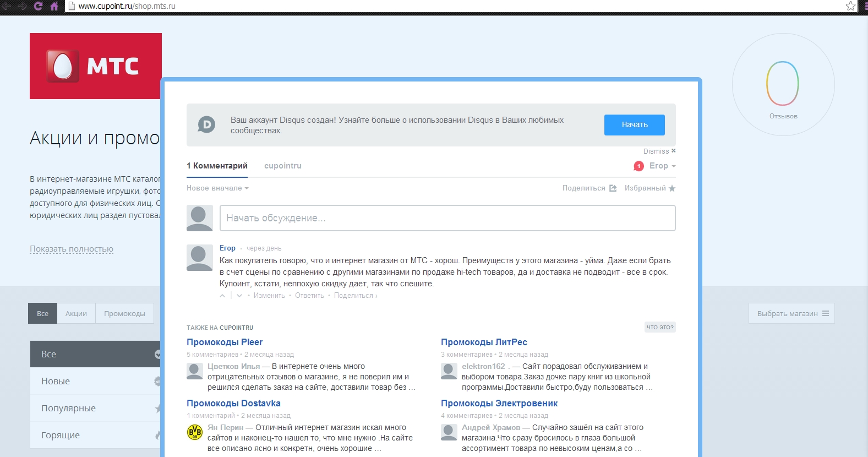This screenshot has height=457, width=868.
Task: Reply to the comment with Ответить
Action: pos(309,296)
